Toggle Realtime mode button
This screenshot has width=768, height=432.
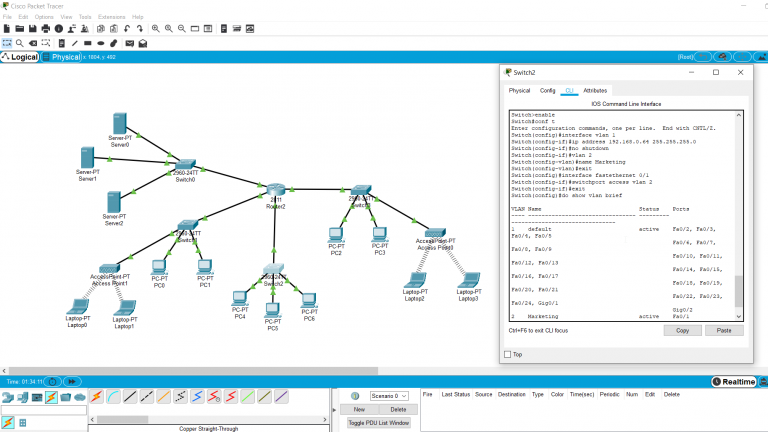pos(734,382)
